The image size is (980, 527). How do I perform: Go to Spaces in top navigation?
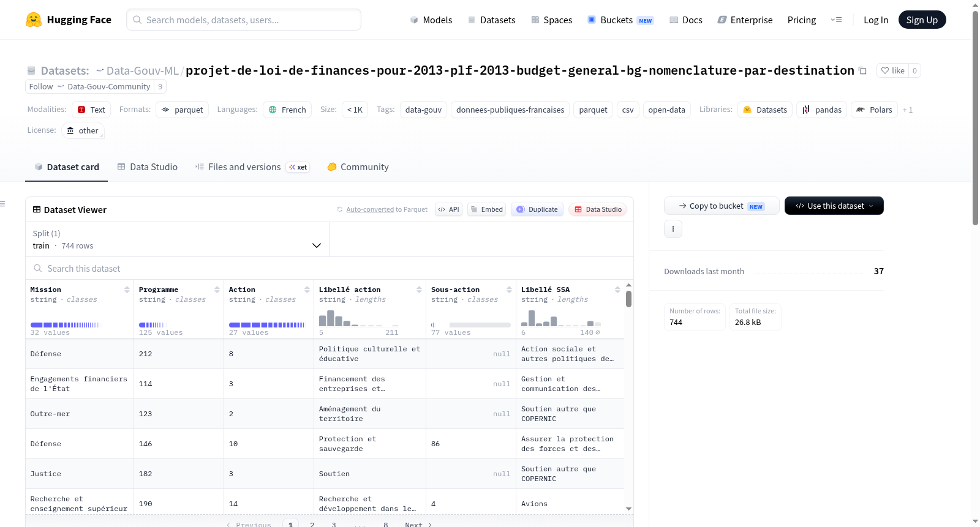(551, 20)
